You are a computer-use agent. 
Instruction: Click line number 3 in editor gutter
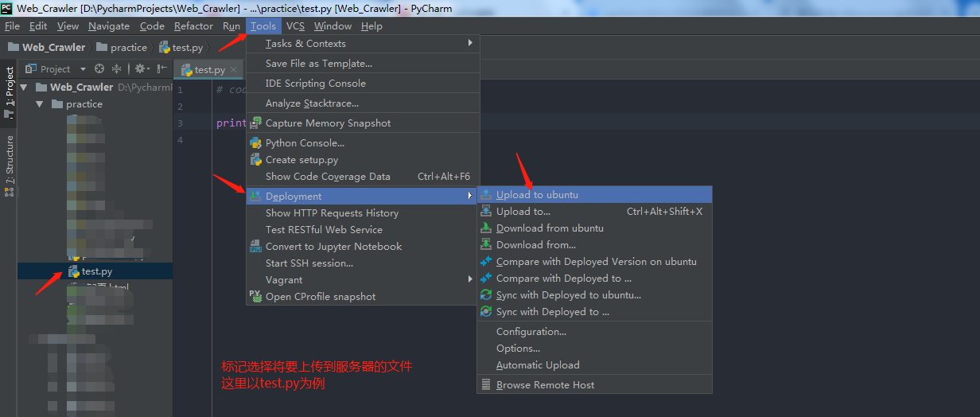click(x=181, y=123)
